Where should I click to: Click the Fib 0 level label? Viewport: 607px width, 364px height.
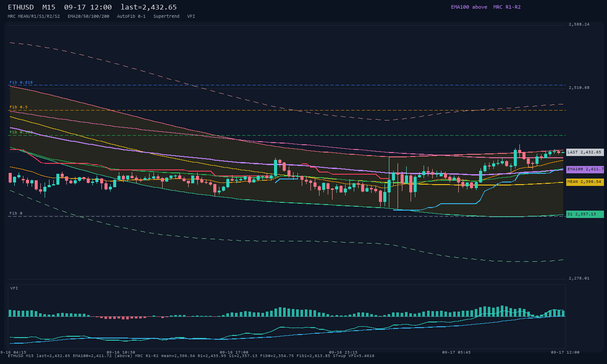pos(16,213)
